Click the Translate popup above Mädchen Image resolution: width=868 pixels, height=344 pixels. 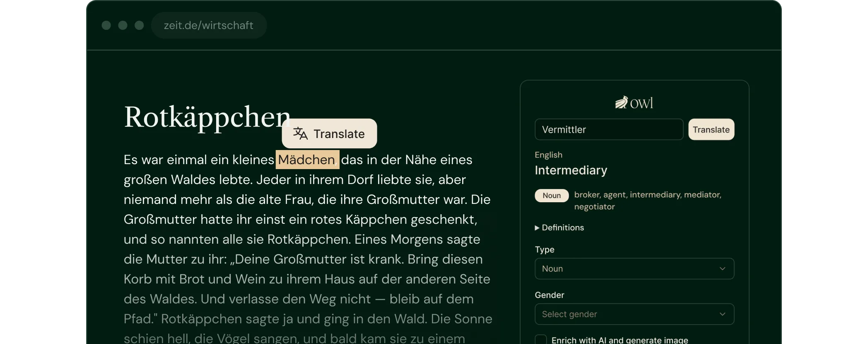(329, 133)
